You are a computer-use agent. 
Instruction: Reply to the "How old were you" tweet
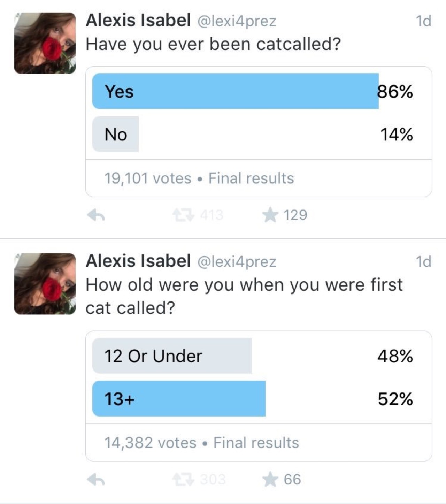coord(96,480)
